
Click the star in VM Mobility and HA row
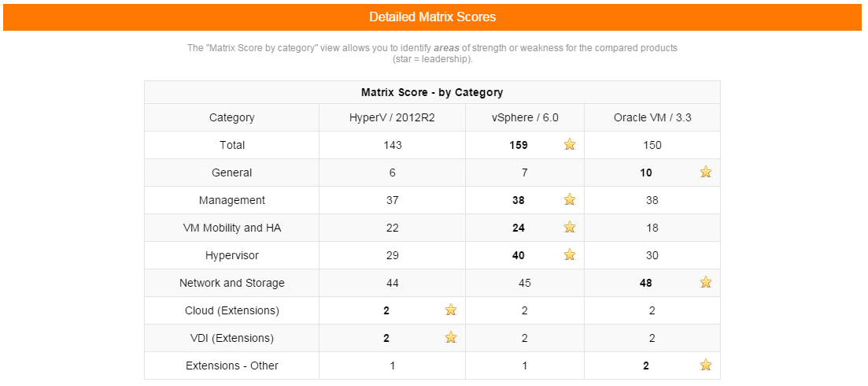(570, 227)
